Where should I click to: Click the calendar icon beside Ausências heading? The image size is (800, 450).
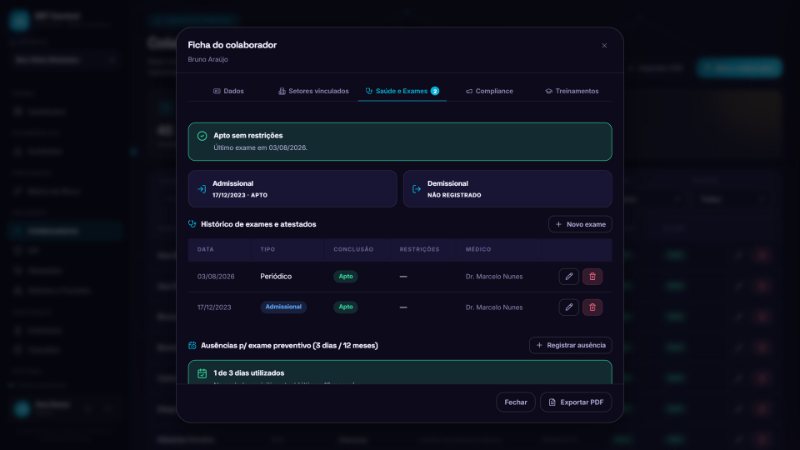pos(192,345)
